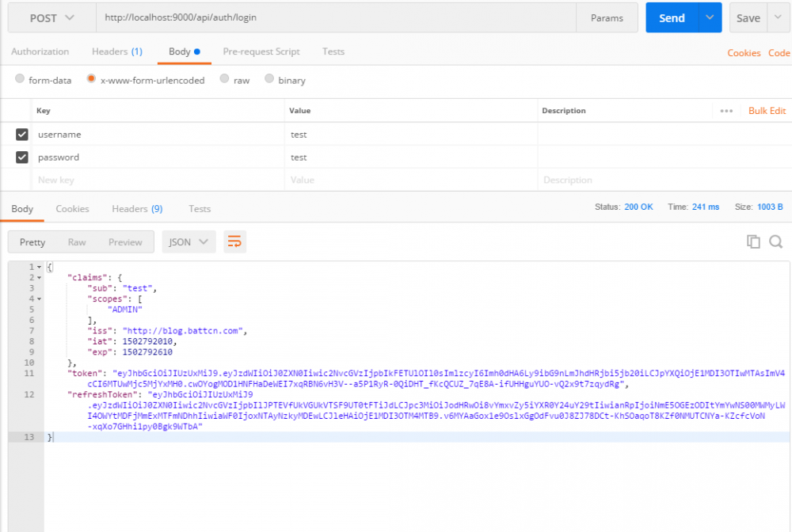The height and width of the screenshot is (532, 792).
Task: Uncheck the password parameter checkbox
Action: 22,158
